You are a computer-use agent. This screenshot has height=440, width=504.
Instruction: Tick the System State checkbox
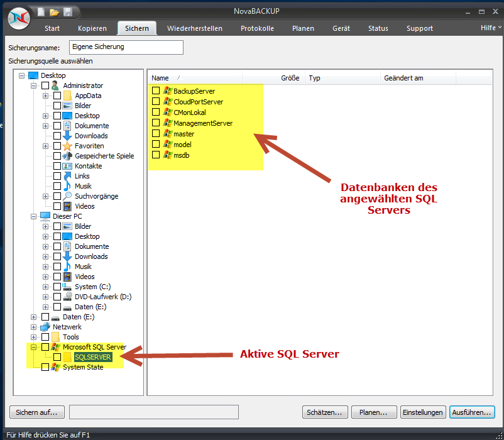tap(45, 367)
